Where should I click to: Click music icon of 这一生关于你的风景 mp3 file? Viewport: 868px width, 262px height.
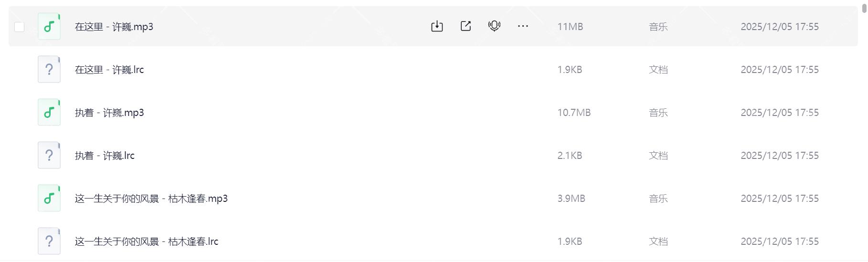49,199
